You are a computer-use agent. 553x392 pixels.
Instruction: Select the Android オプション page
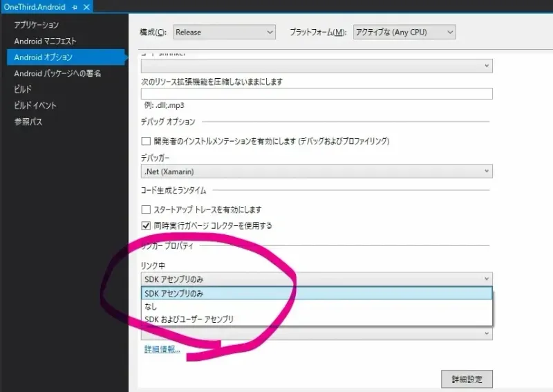(43, 57)
